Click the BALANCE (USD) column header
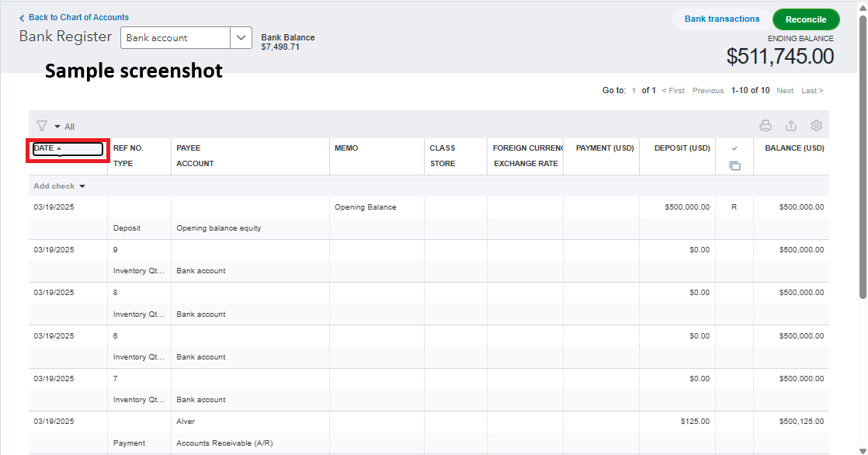The height and width of the screenshot is (455, 868). pyautogui.click(x=794, y=148)
